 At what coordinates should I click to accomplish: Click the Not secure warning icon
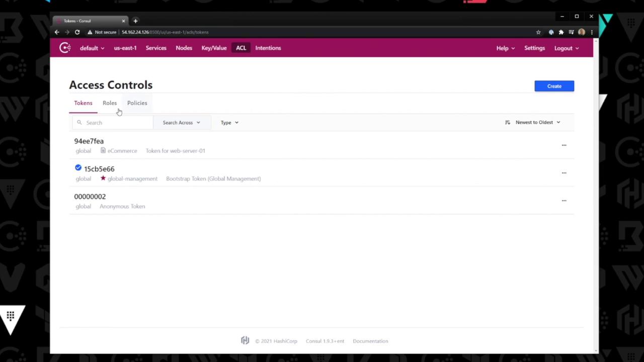point(90,32)
